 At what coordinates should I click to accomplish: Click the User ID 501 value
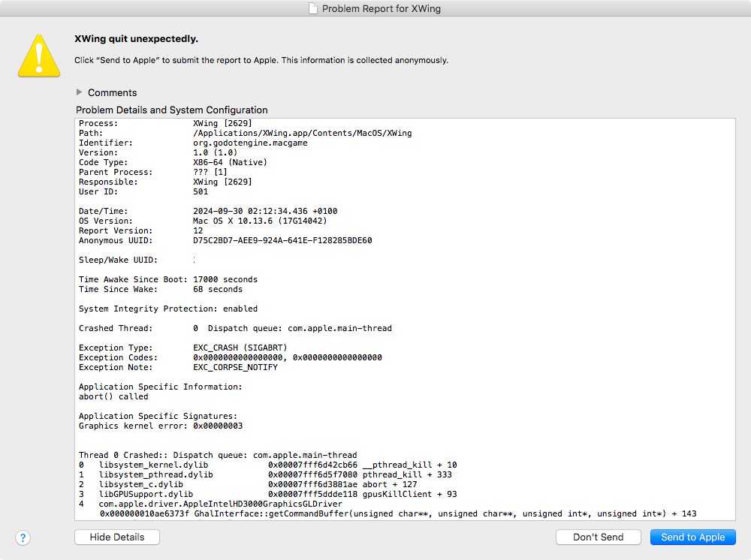201,191
